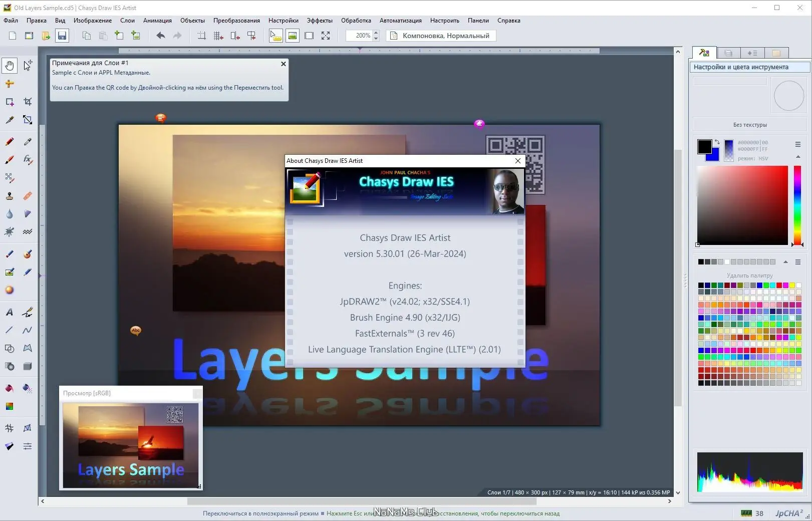This screenshot has height=521, width=812.
Task: Click the Без текстуры texture button
Action: tap(750, 125)
